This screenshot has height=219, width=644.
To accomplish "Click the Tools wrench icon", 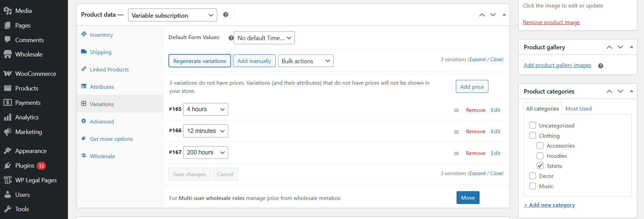I will pos(7,209).
